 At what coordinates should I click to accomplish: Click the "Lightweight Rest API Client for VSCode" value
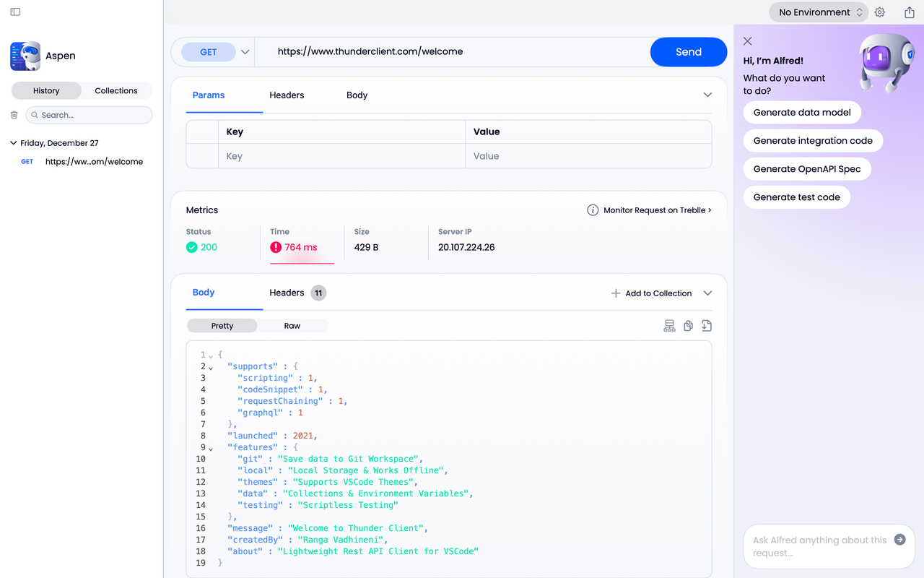tap(378, 551)
